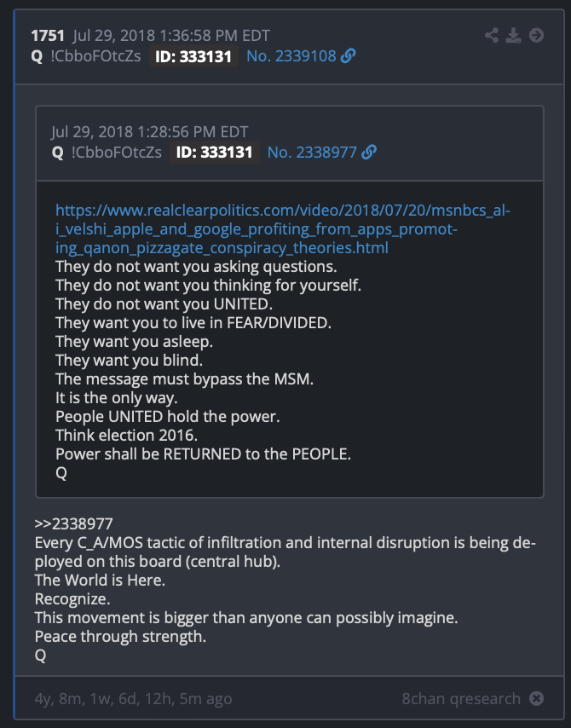Click the right arrow circle icon

tap(536, 35)
